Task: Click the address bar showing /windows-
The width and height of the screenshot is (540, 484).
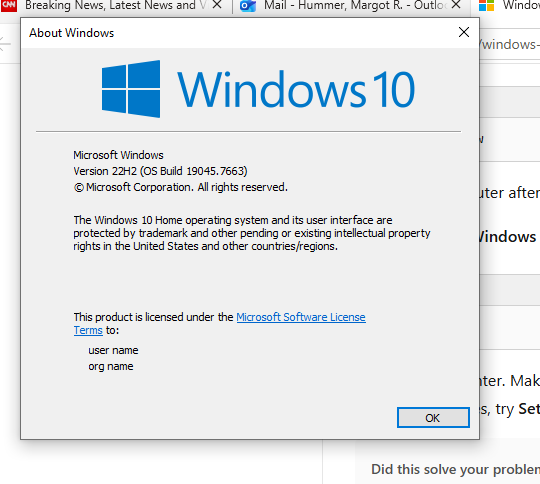Action: [x=510, y=44]
